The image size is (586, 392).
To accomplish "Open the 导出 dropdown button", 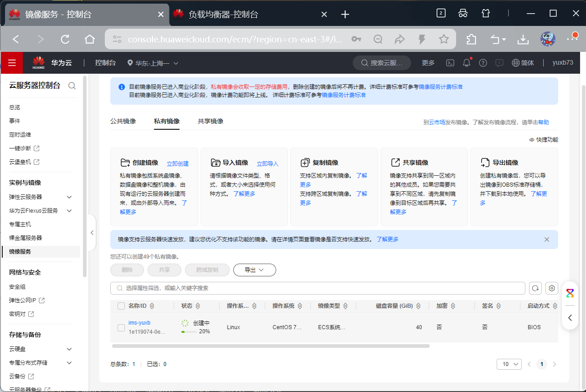I will coord(255,270).
